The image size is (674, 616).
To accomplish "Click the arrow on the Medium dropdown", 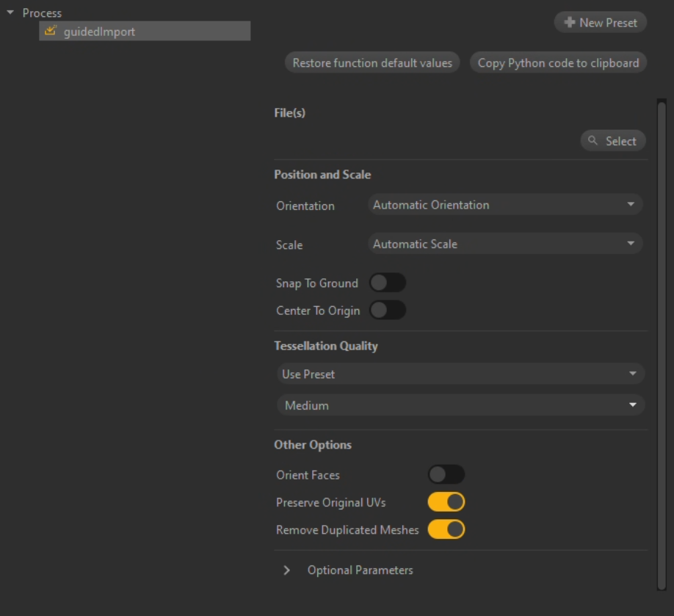I will coord(632,405).
